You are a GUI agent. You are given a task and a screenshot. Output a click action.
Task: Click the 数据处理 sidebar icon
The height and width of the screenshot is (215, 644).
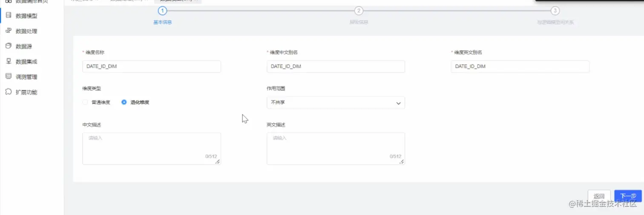coord(8,31)
